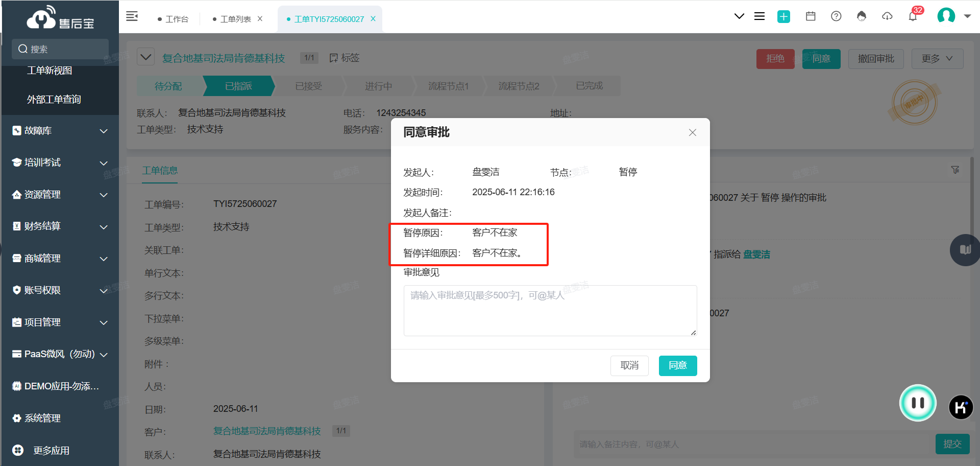Click the 同意 button in the page header
The height and width of the screenshot is (466, 980).
(x=821, y=59)
